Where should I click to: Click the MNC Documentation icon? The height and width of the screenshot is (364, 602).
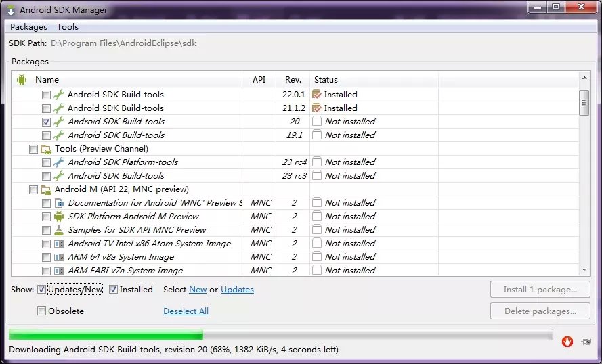coord(59,203)
